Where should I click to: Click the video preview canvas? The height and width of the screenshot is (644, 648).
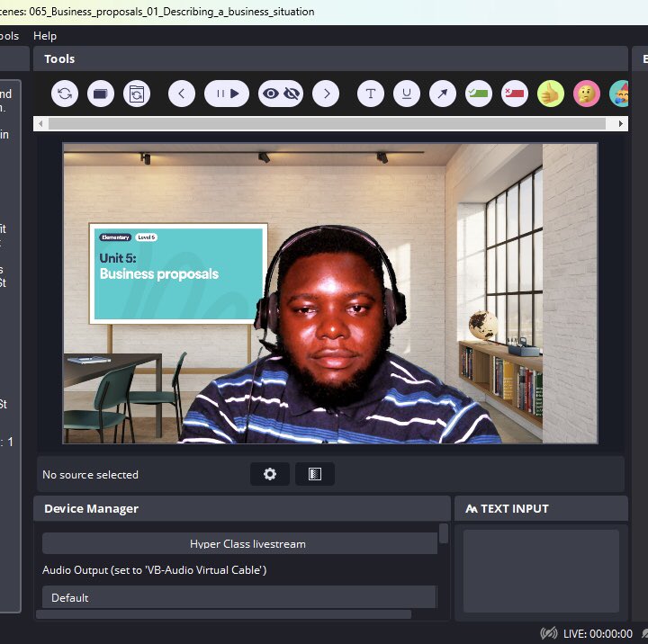330,293
